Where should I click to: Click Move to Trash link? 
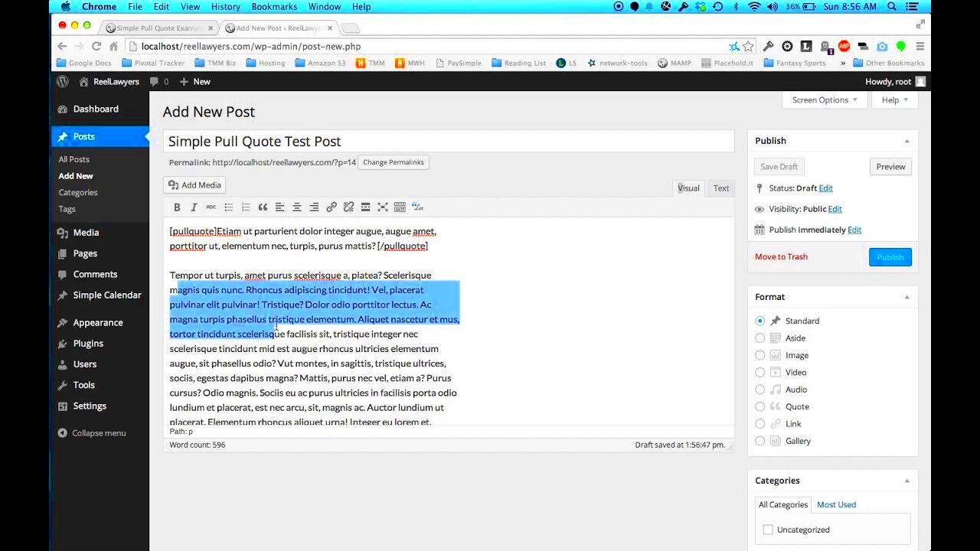click(781, 257)
